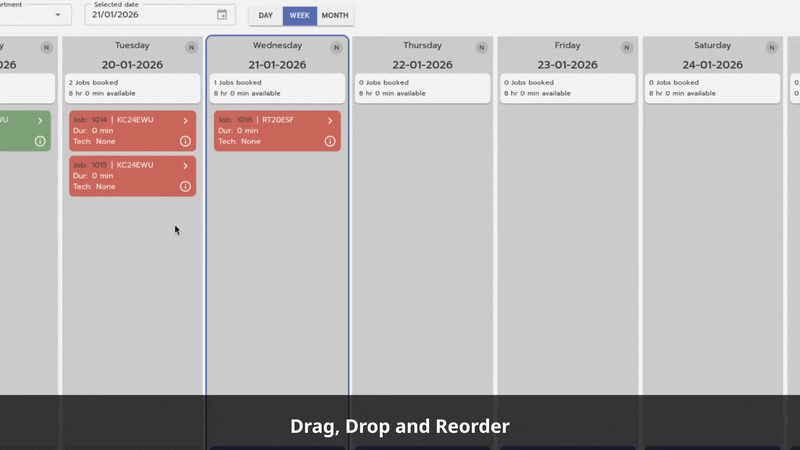Open the calendar date picker icon

pos(222,15)
